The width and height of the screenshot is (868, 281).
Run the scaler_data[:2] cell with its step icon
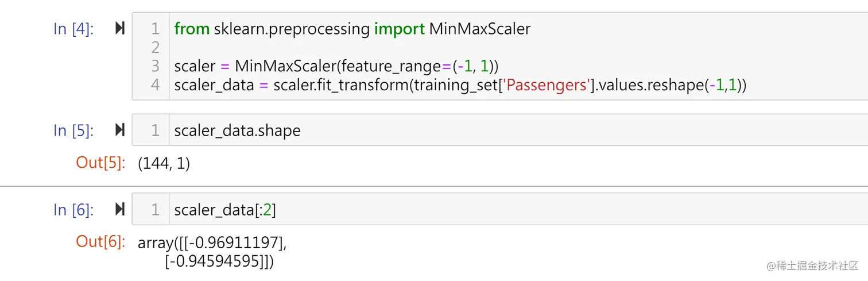119,210
